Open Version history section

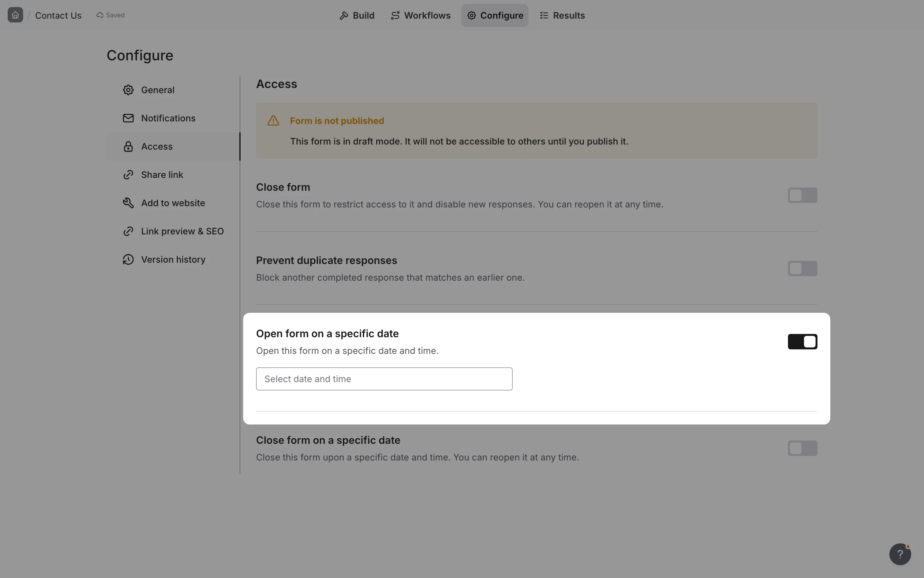(173, 259)
